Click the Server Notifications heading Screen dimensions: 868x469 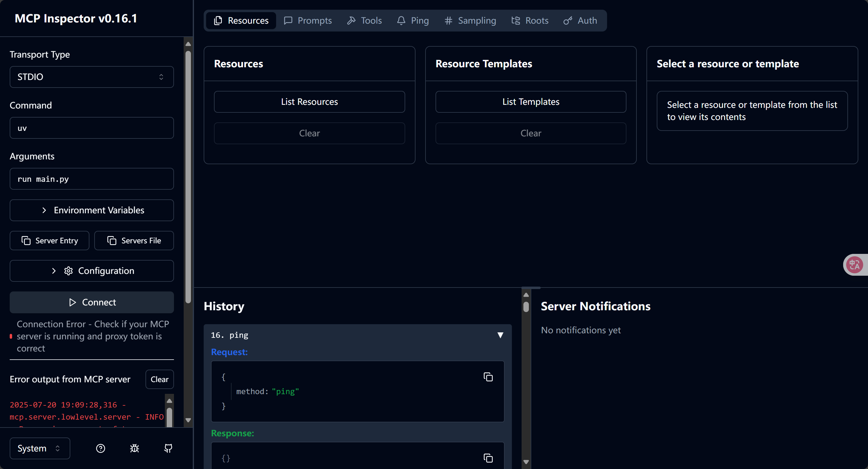point(596,306)
